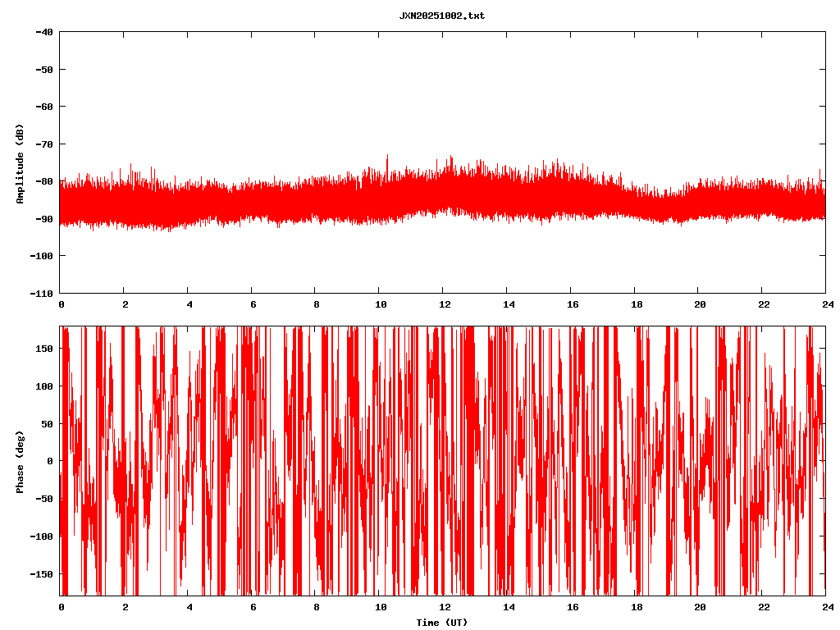Select the -90 dB amplitude tick label
Image resolution: width=840 pixels, height=630 pixels.
[x=44, y=219]
